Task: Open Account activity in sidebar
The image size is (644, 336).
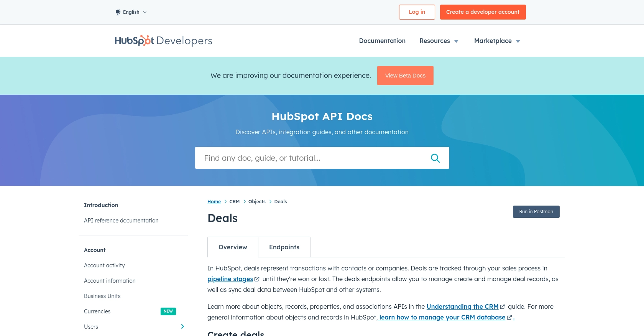Action: pos(104,265)
